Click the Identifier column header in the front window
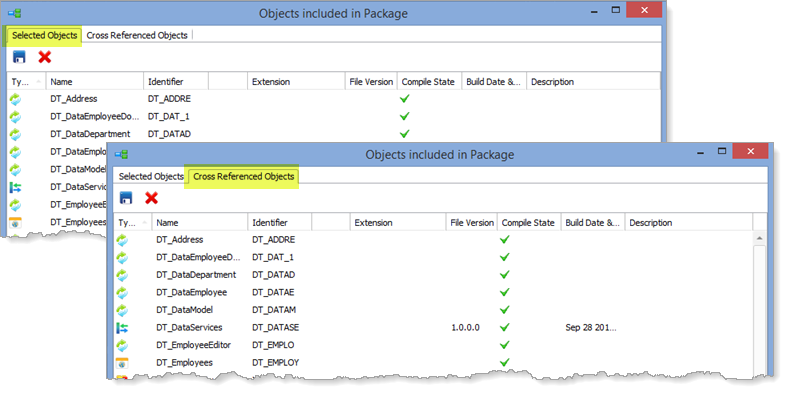 point(272,222)
